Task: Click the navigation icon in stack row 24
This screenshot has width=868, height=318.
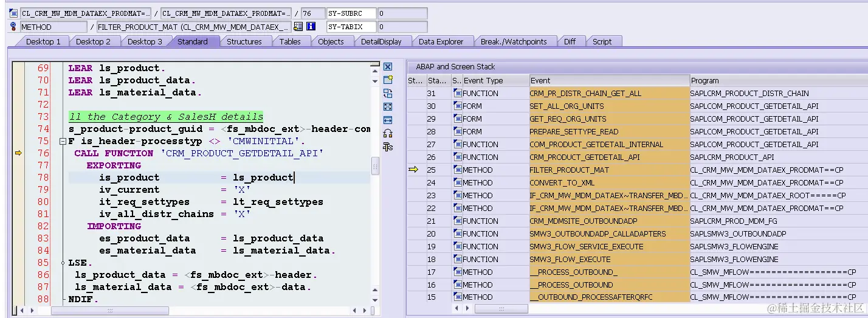Action: [457, 182]
